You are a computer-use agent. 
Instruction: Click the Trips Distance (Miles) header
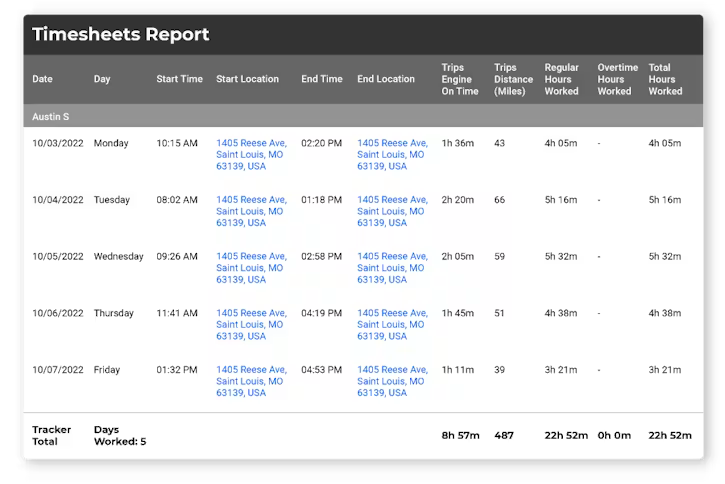513,79
